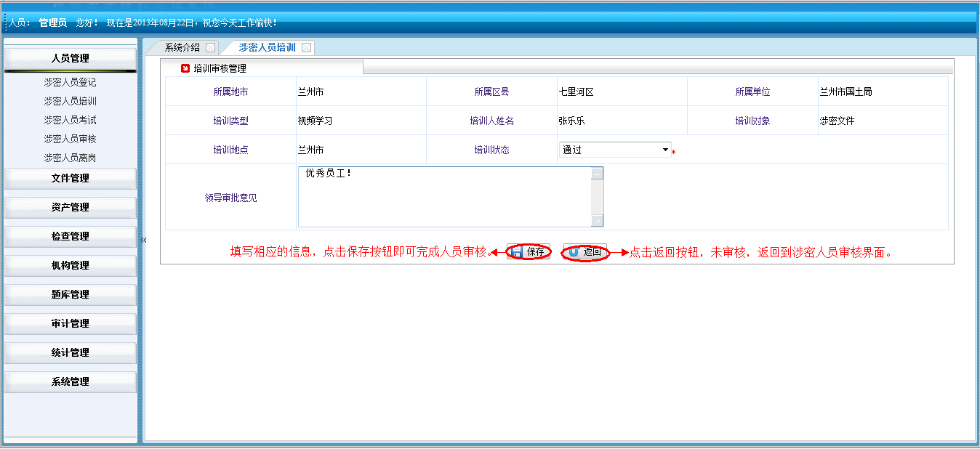
Task: Click the 领导审批意见 label
Action: tap(230, 198)
